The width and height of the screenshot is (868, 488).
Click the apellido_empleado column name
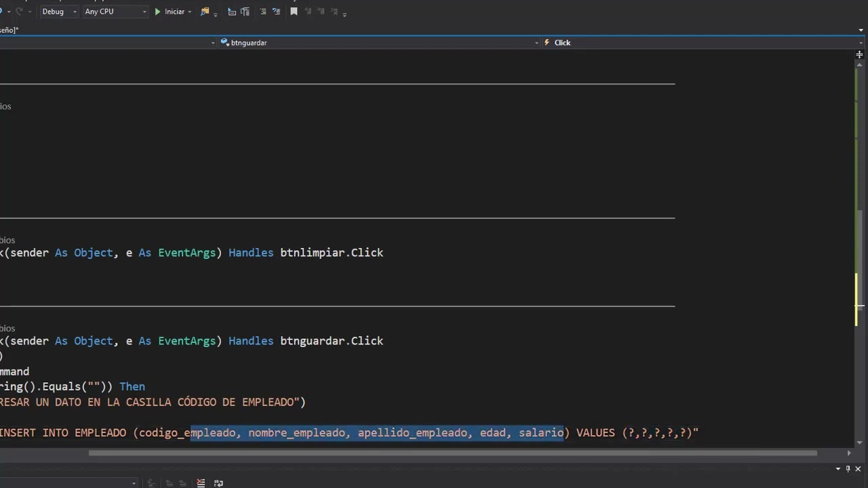pyautogui.click(x=413, y=432)
